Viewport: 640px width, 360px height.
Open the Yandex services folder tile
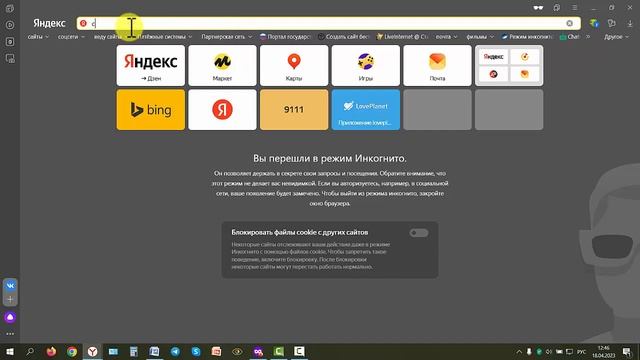[x=509, y=65]
